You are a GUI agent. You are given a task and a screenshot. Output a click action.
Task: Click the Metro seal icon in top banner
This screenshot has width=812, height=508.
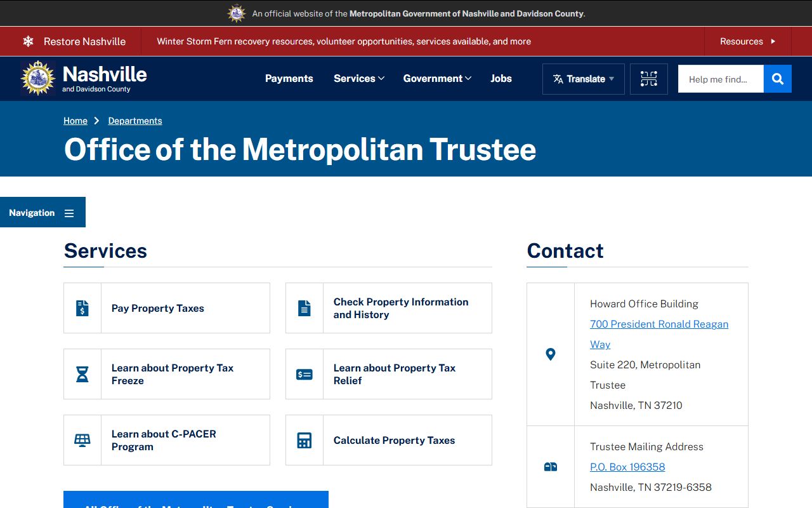pos(237,13)
